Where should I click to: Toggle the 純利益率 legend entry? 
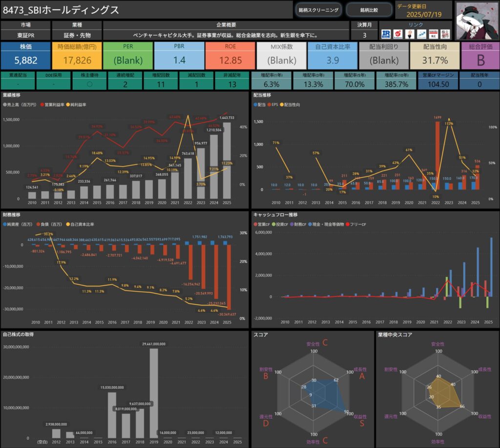coord(76,105)
